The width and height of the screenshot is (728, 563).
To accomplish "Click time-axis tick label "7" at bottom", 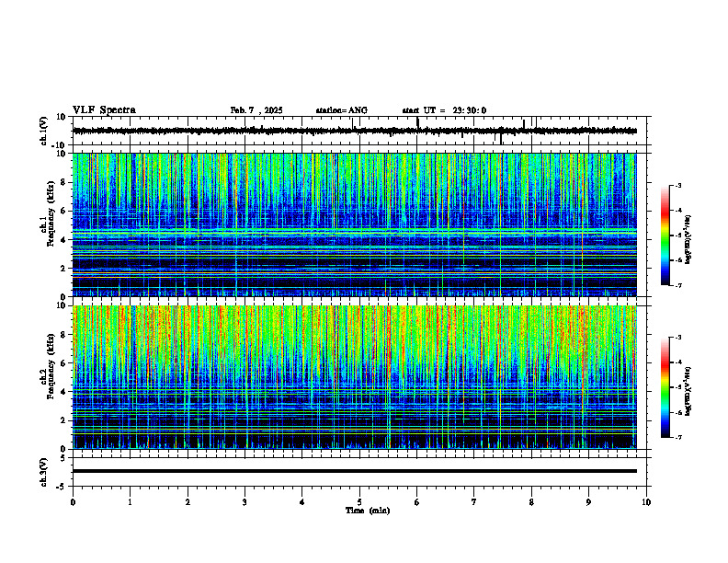I will click(474, 502).
